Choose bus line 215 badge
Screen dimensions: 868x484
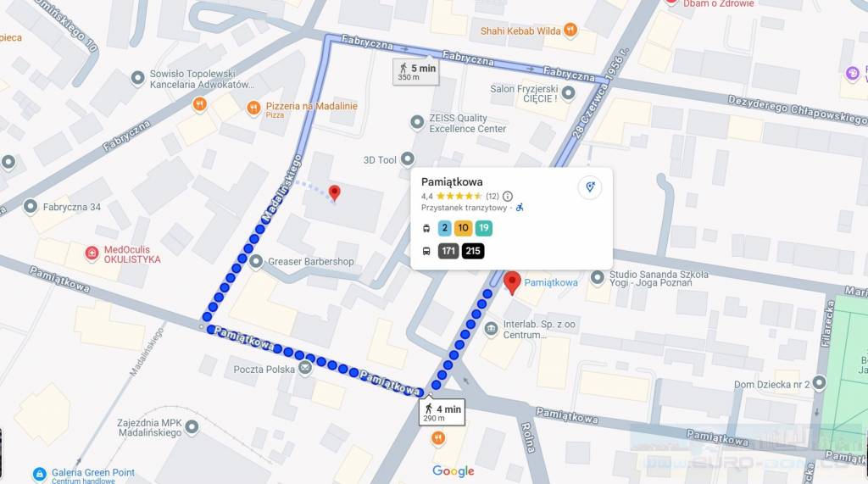coord(473,251)
